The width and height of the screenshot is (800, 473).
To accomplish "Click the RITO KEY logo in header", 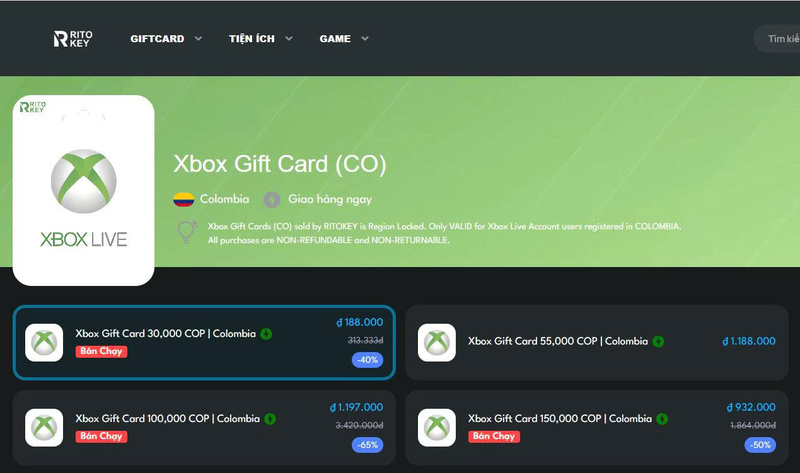I will [x=73, y=39].
